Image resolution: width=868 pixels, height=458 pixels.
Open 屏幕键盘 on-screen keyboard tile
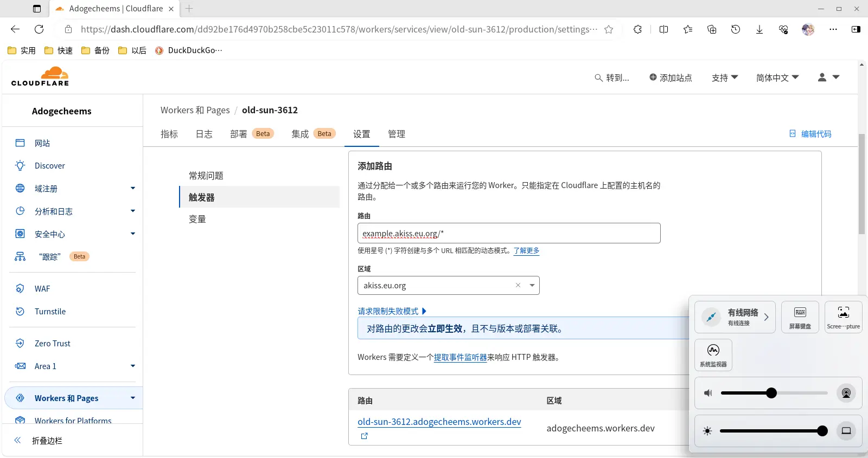(x=800, y=317)
